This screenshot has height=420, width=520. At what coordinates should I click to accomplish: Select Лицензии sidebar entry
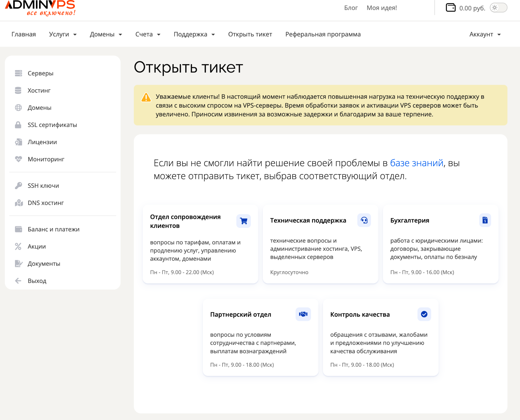[x=42, y=142]
